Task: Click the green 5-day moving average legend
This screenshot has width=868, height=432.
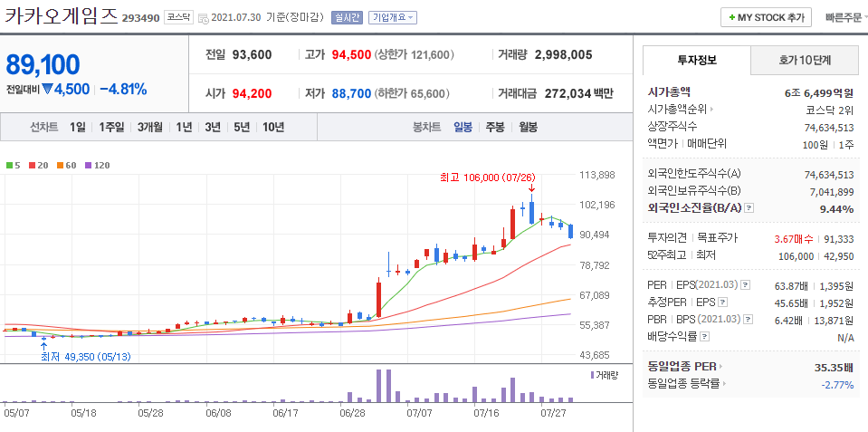Action: pyautogui.click(x=12, y=165)
